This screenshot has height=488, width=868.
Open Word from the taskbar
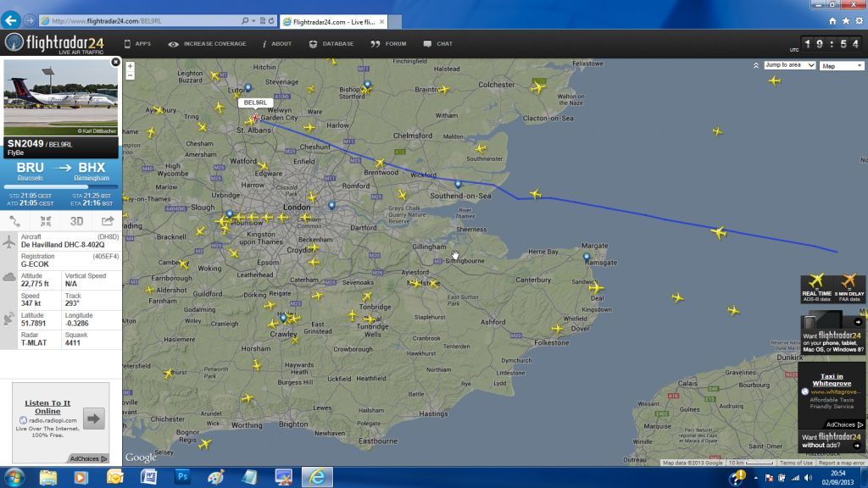point(149,477)
